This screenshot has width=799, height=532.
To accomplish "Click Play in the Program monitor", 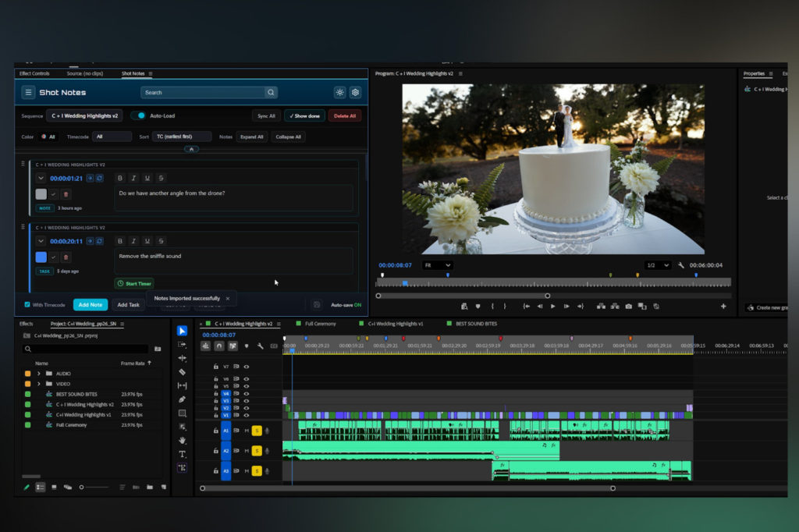I will click(553, 307).
